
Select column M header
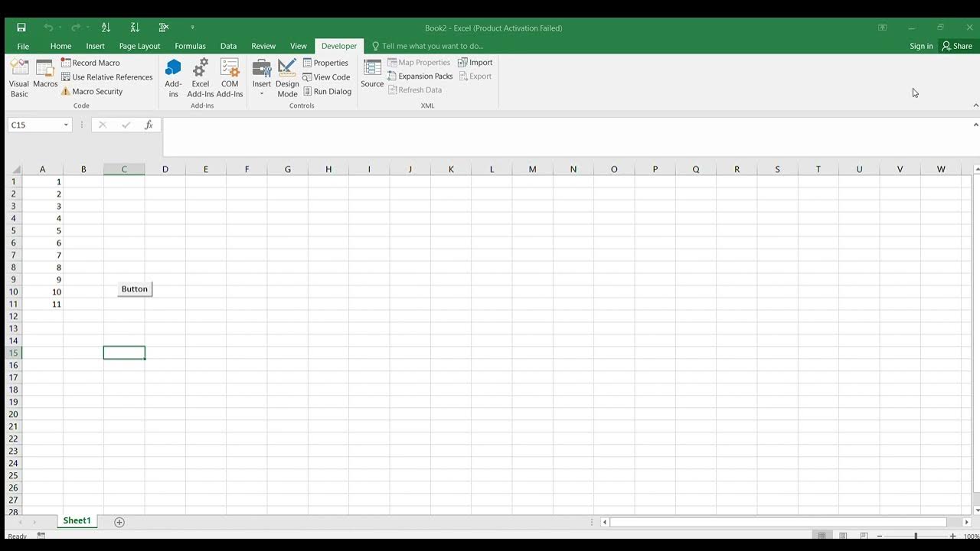(x=532, y=169)
